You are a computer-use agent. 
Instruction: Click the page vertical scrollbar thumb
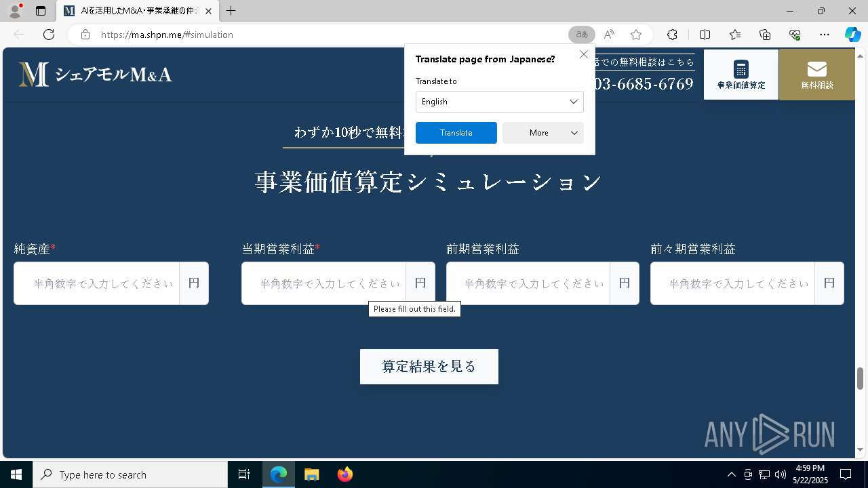pyautogui.click(x=860, y=378)
